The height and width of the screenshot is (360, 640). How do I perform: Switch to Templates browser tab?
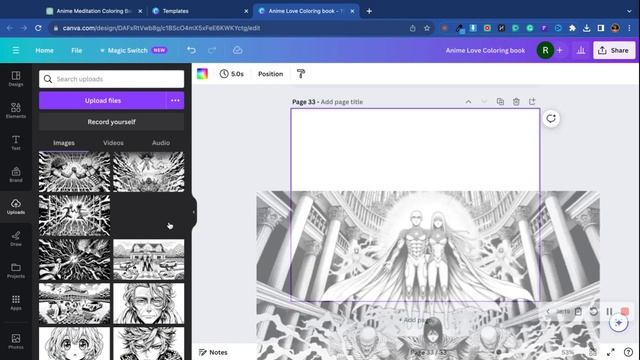point(200,11)
